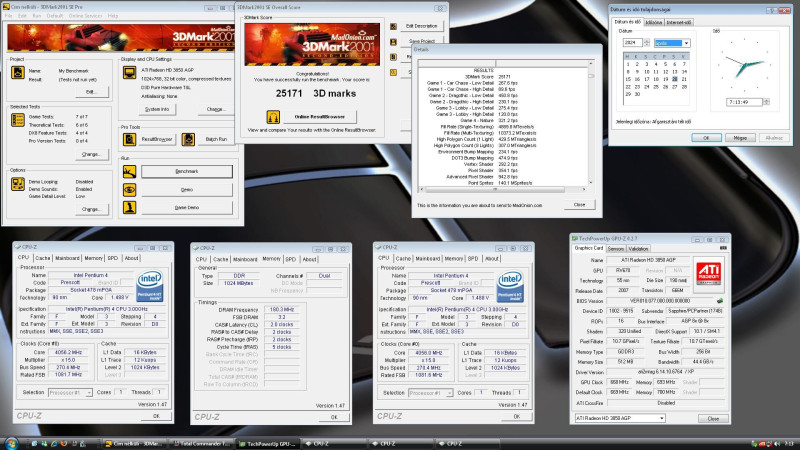Open the Windows Start orb
The width and height of the screenshot is (800, 450).
pyautogui.click(x=10, y=443)
